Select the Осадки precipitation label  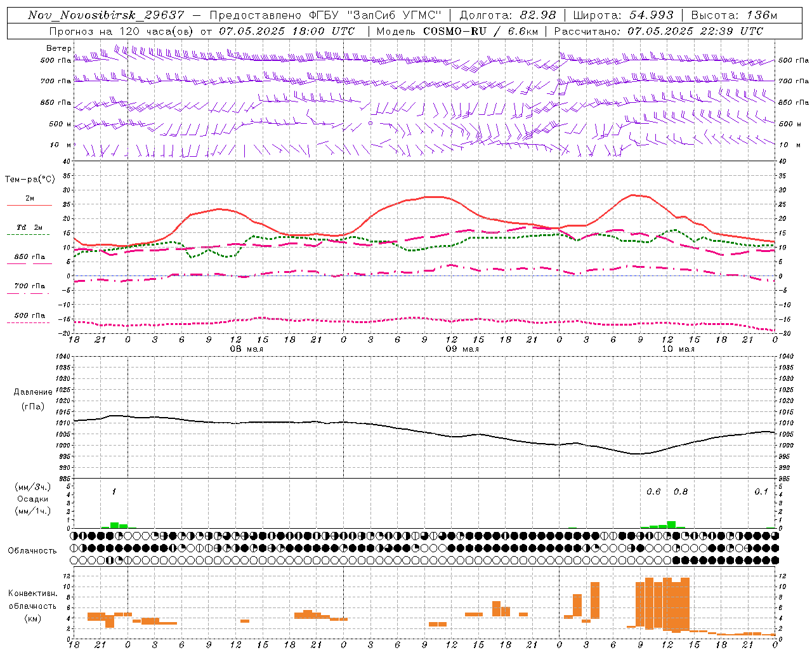point(33,499)
